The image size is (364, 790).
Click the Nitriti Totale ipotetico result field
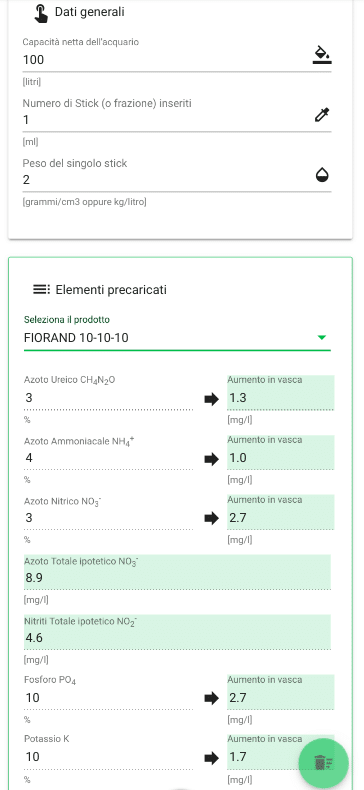click(x=177, y=632)
